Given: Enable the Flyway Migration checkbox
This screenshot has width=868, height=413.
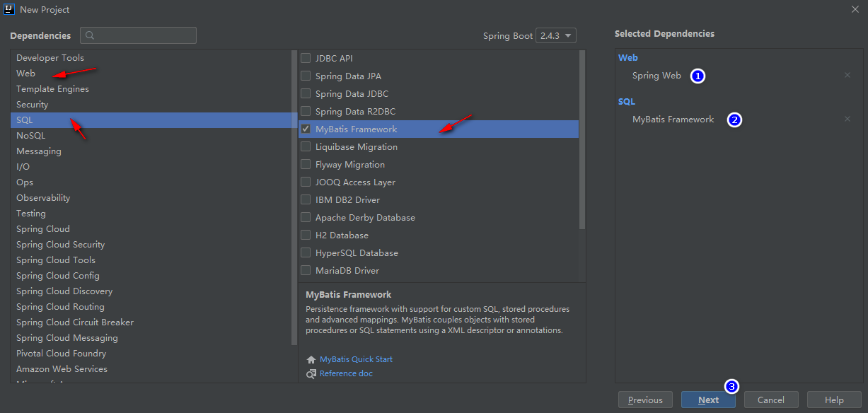Looking at the screenshot, I should tap(306, 164).
